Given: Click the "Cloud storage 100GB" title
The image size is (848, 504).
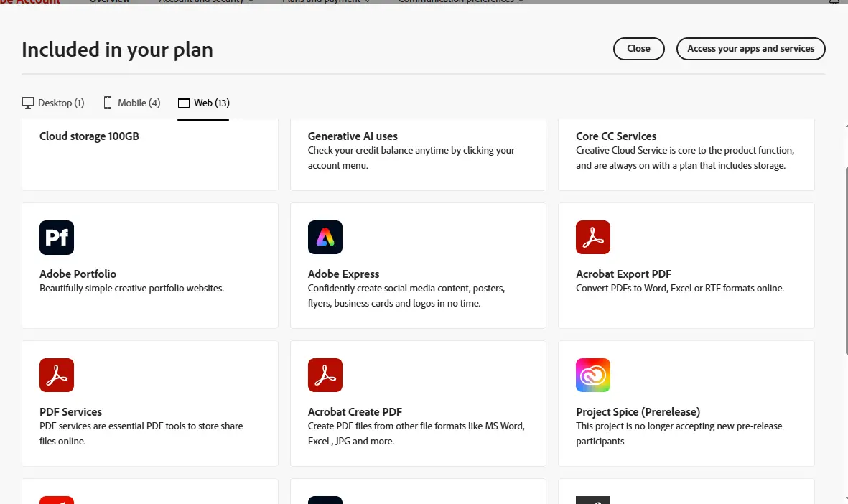Looking at the screenshot, I should (x=89, y=136).
